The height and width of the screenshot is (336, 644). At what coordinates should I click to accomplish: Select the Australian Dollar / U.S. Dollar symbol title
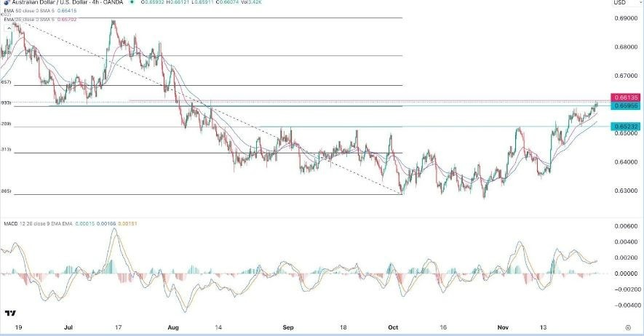pos(67,2)
